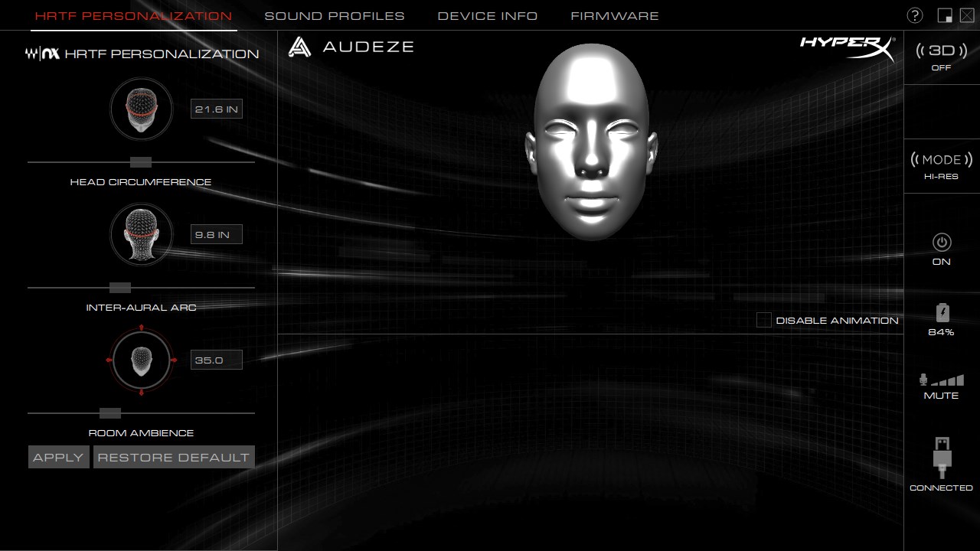Click the inter-aural arc head icon

point(142,233)
